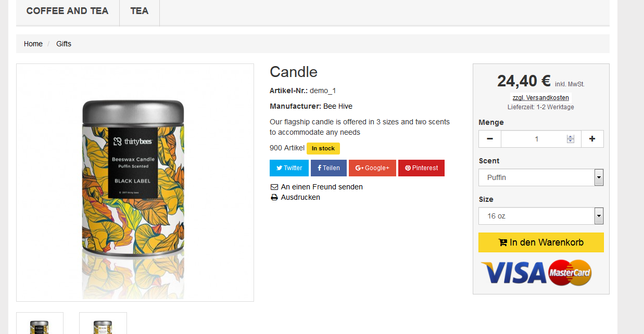The height and width of the screenshot is (334, 644).
Task: Select the second candle thumbnail
Action: (103, 324)
